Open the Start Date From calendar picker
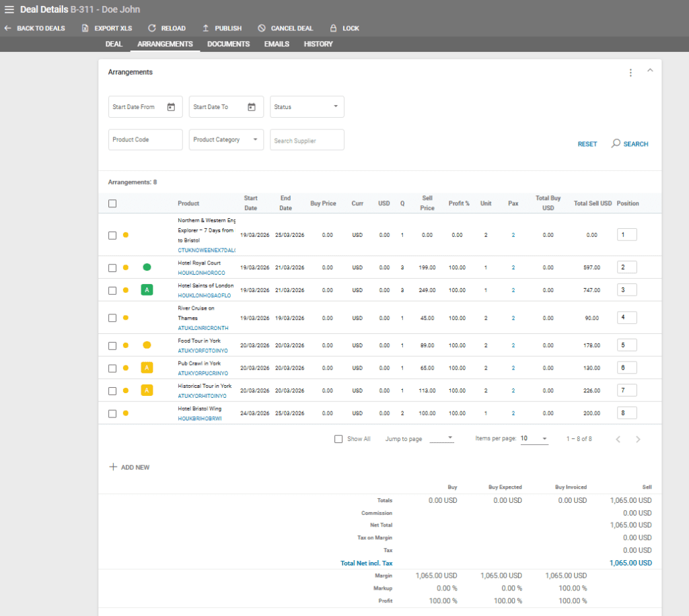The width and height of the screenshot is (689, 616). [x=171, y=107]
